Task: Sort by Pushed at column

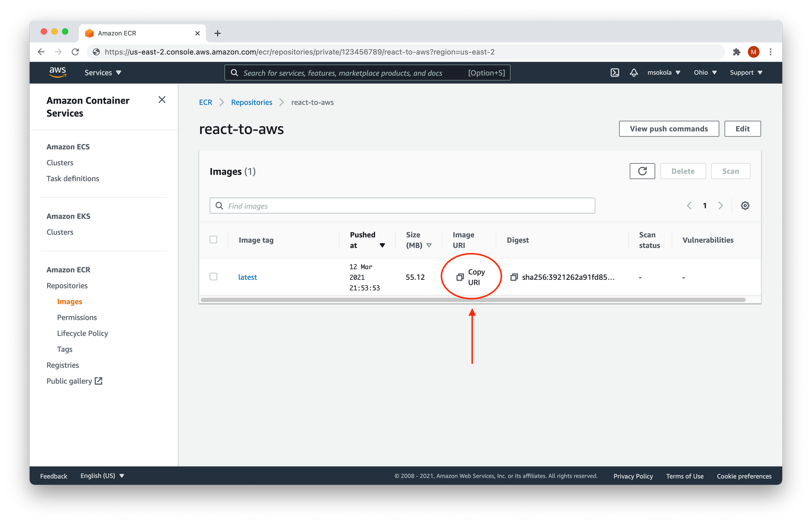Action: click(x=367, y=240)
